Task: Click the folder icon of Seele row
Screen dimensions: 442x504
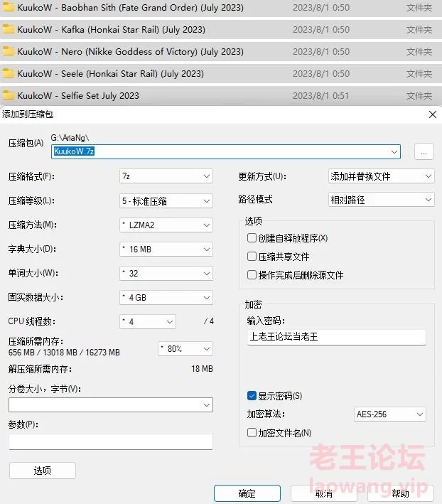Action: 9,73
